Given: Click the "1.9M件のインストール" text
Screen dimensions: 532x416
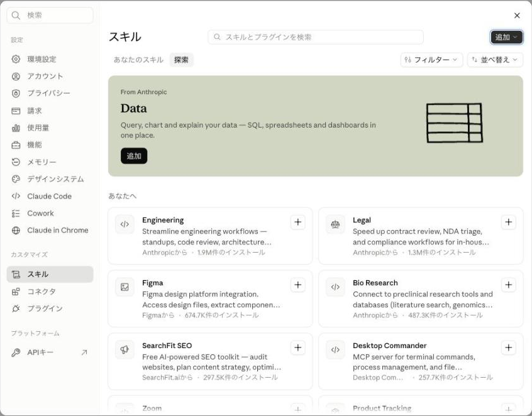Looking at the screenshot, I should [231, 253].
